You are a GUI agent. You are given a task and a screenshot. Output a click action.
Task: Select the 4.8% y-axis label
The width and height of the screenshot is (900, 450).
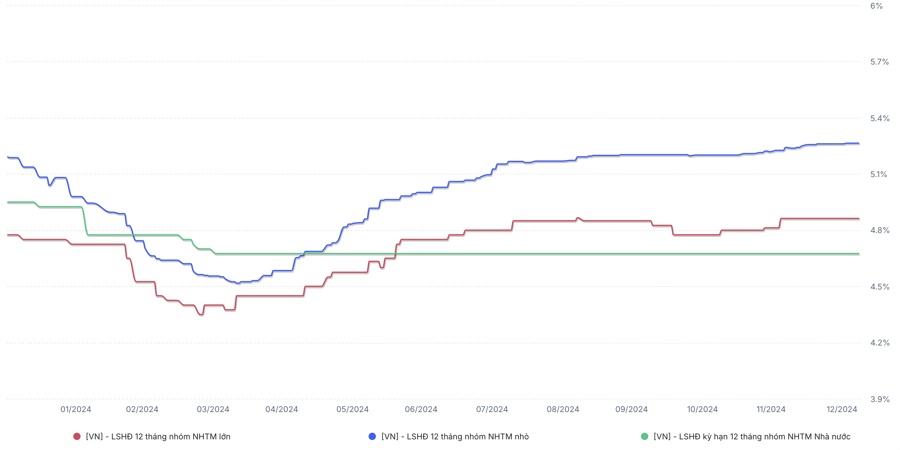coord(879,231)
